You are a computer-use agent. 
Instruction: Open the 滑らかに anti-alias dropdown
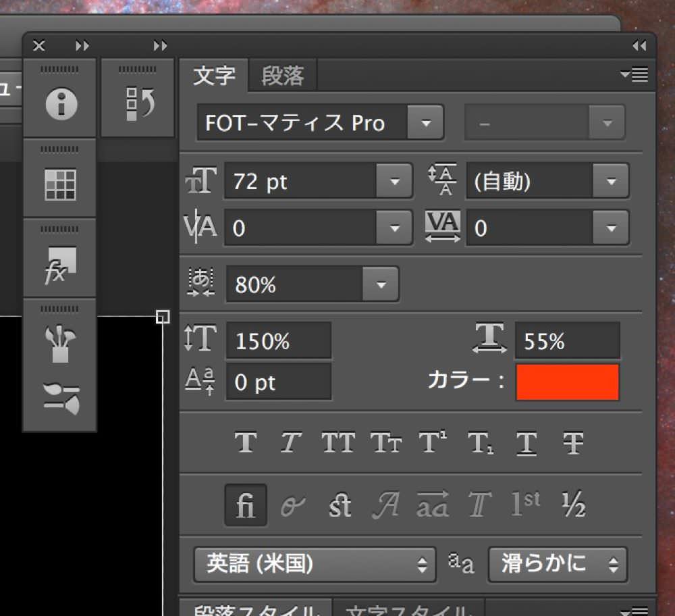click(558, 564)
